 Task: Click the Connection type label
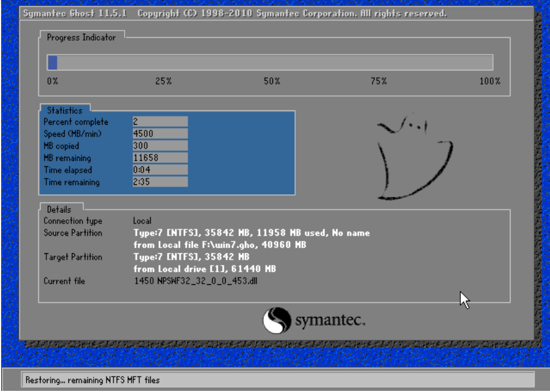pos(73,221)
